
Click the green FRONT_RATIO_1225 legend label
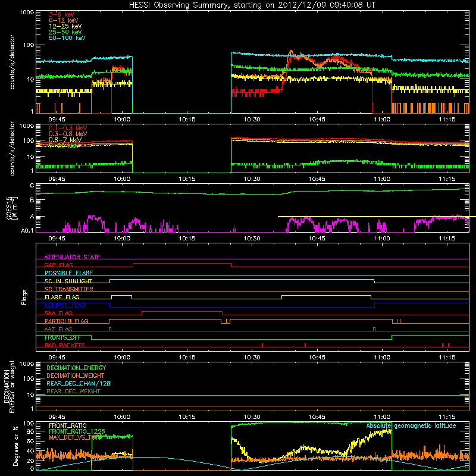77,431
